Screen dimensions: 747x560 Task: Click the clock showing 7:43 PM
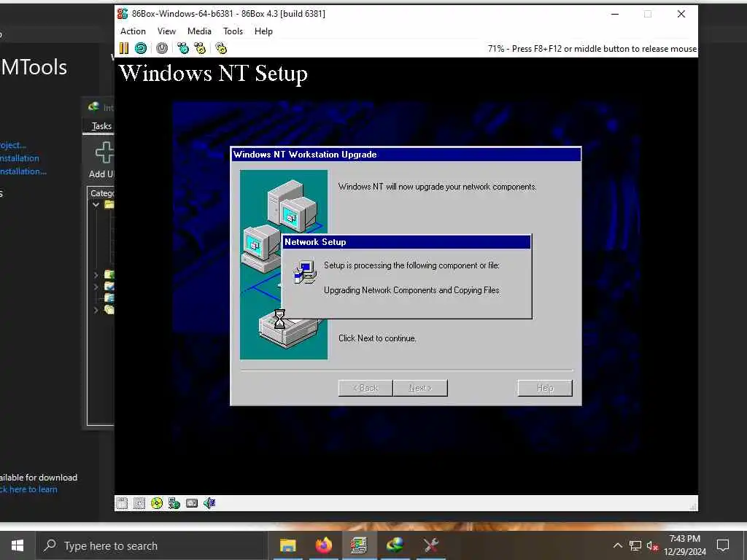tap(684, 539)
